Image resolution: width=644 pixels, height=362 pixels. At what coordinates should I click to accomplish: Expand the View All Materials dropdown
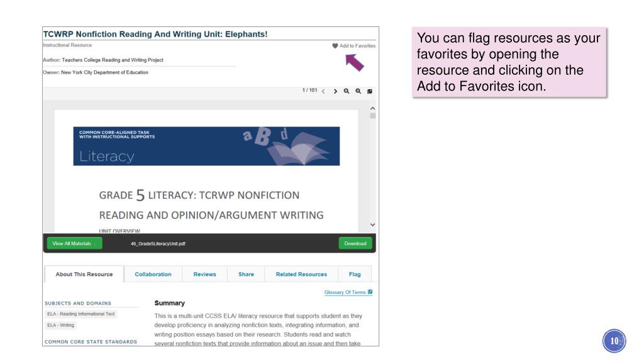74,243
